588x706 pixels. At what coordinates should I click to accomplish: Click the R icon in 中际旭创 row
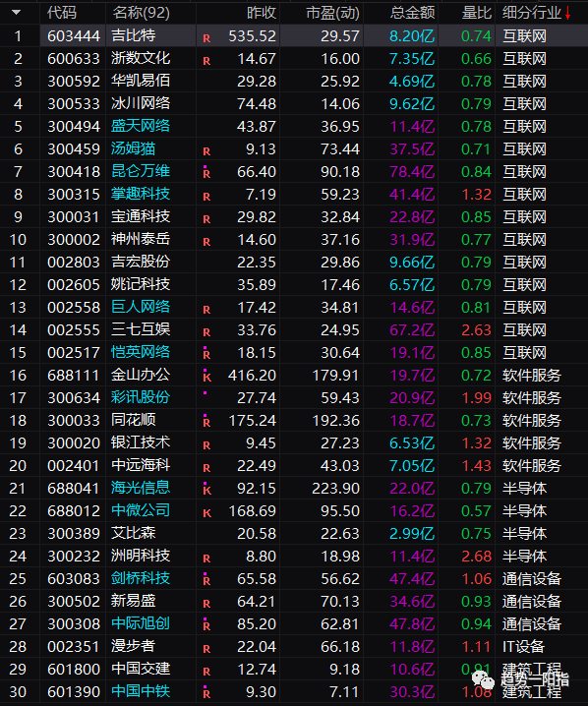(206, 625)
